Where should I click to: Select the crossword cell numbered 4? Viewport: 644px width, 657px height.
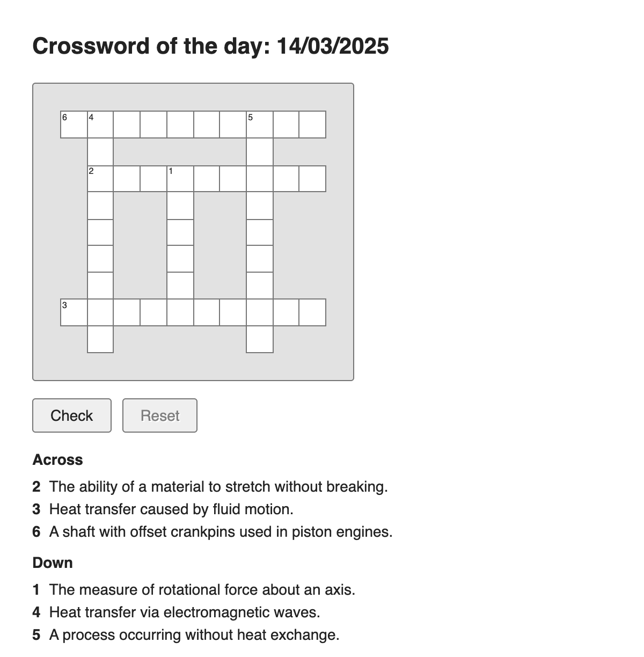[100, 125]
